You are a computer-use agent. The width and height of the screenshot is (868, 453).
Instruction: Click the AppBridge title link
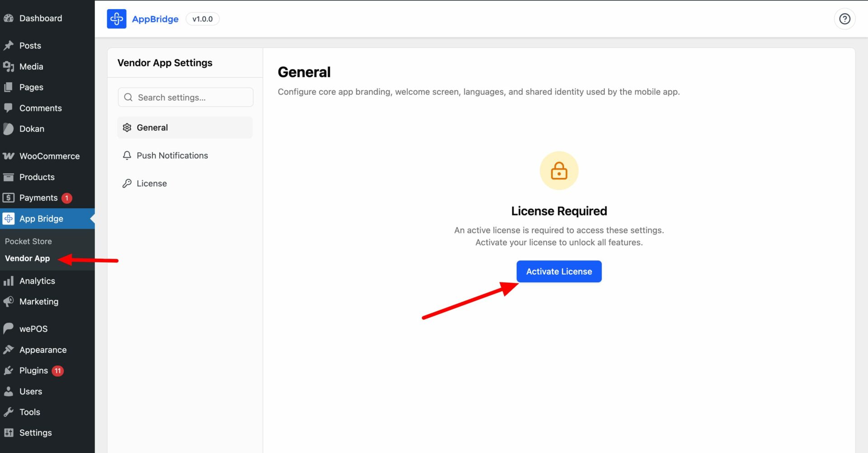155,19
